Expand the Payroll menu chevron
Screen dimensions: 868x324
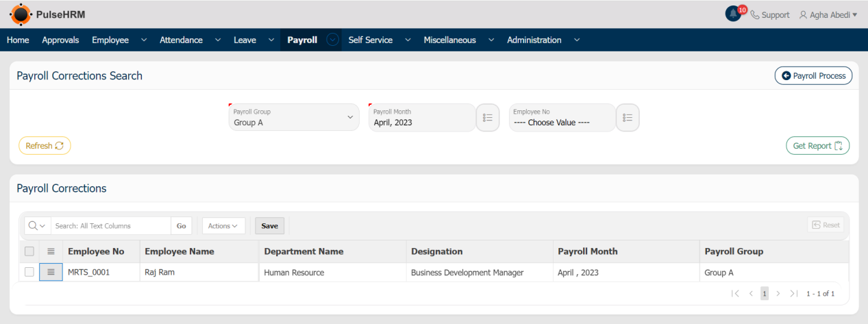pyautogui.click(x=333, y=40)
